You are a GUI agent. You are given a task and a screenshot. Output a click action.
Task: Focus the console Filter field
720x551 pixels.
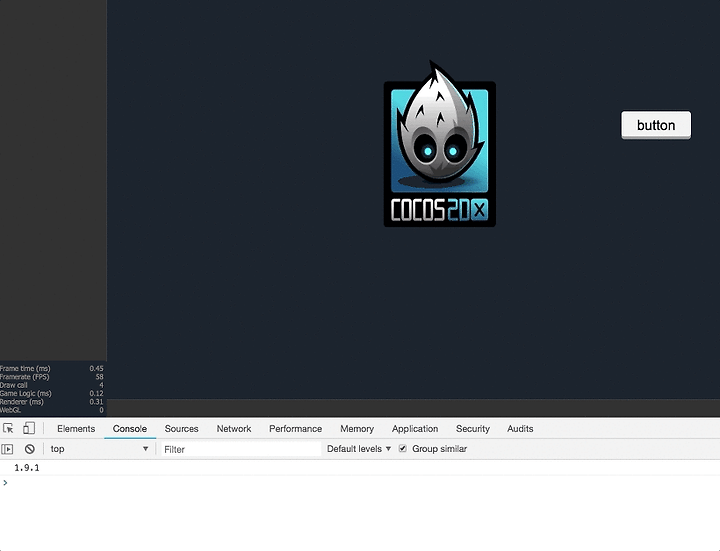241,449
